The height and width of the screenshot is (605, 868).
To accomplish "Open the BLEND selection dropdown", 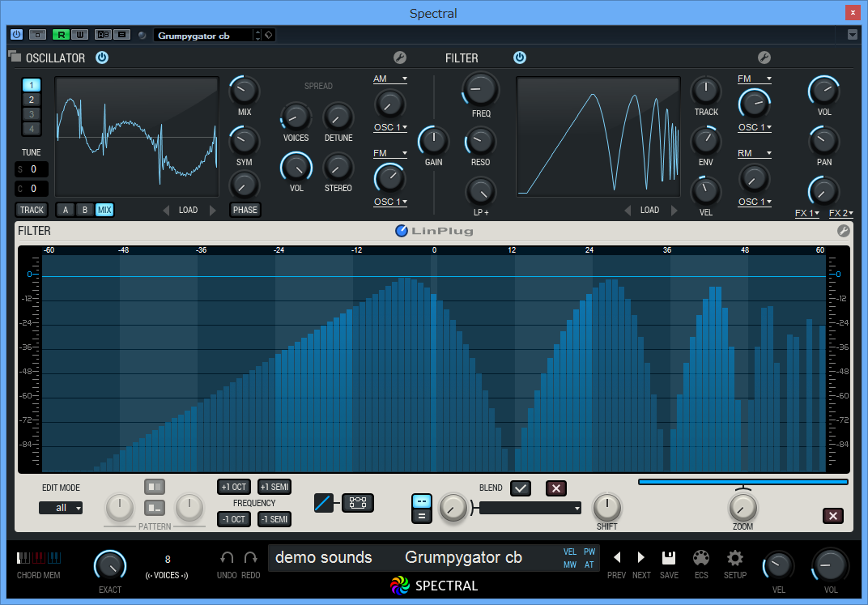I will tap(530, 508).
